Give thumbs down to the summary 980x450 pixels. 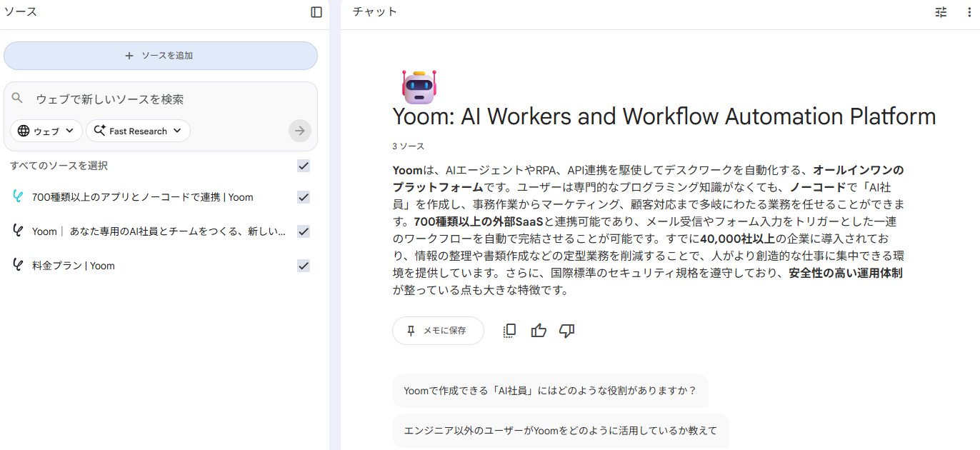pos(567,331)
